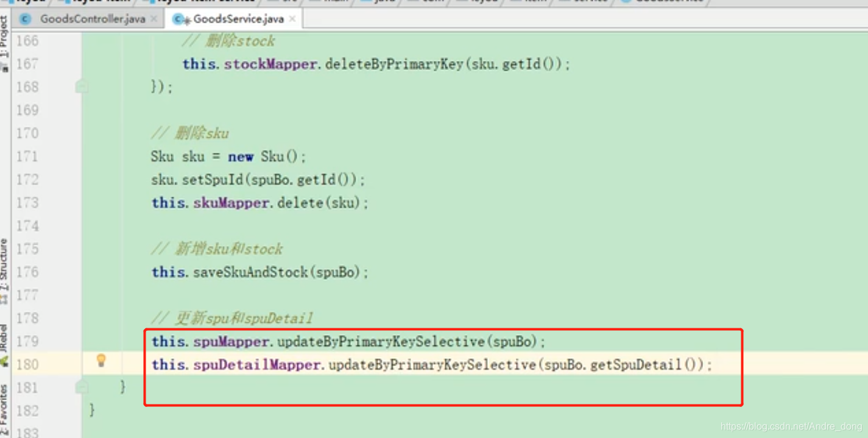The height and width of the screenshot is (438, 868).
Task: Click 'spuMapper' on line 179
Action: [231, 342]
